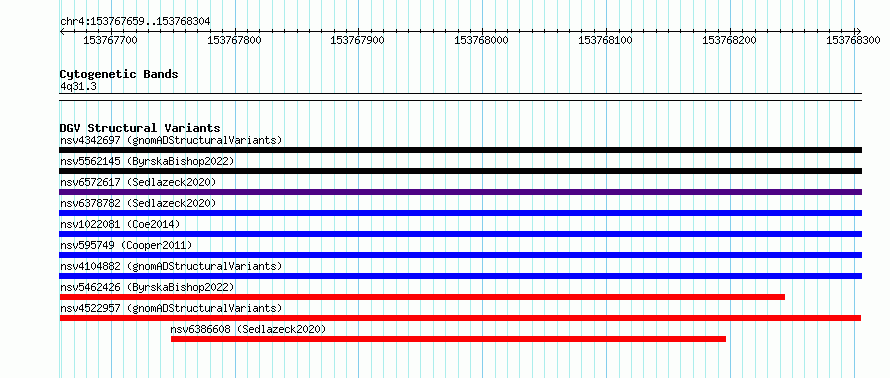Open nsv4522957 (gnomADStructuralVariants) label
The image size is (890, 378).
pyautogui.click(x=171, y=308)
